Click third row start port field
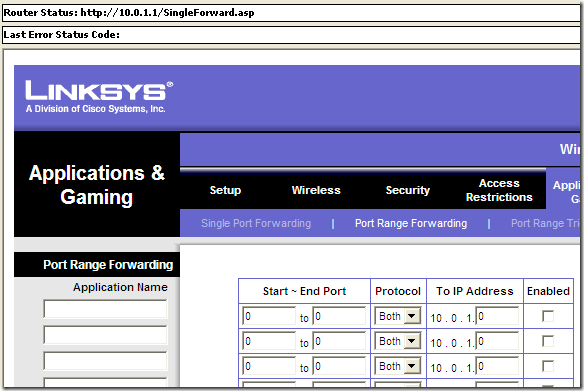 [269, 366]
